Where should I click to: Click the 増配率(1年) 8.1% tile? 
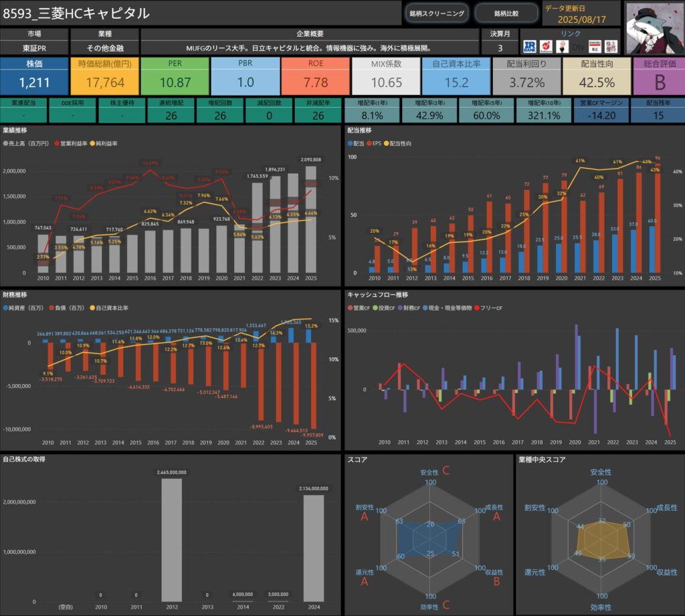(372, 110)
